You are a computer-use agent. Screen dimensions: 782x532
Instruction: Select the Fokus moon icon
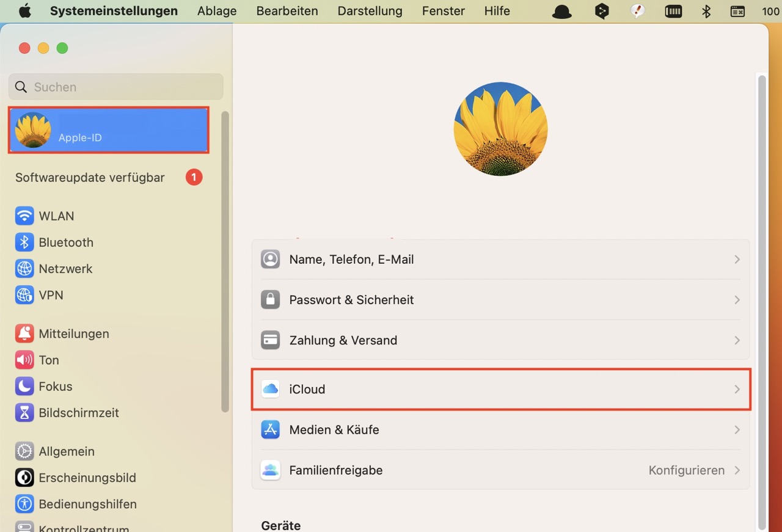click(24, 387)
